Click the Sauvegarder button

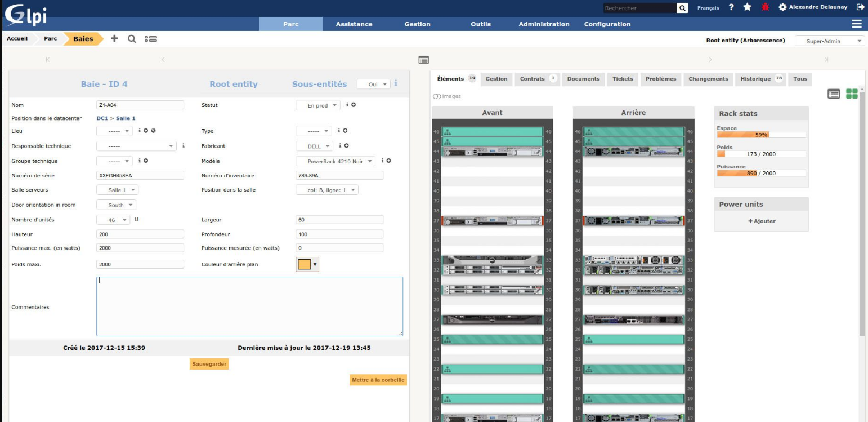point(209,365)
